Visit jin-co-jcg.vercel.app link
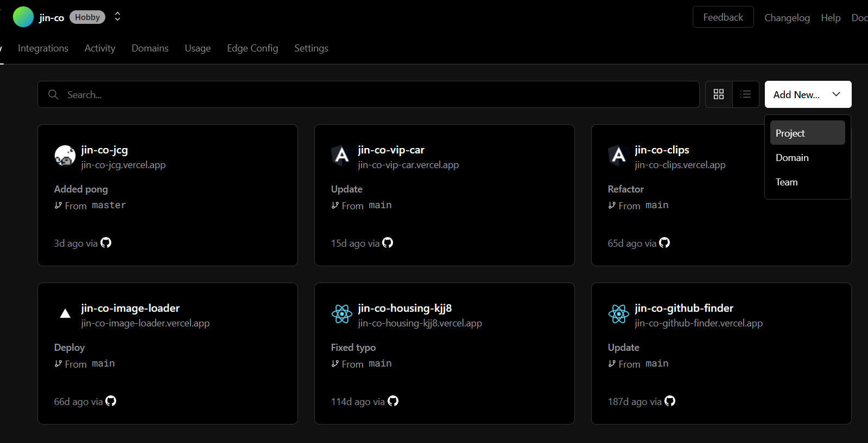 pos(123,165)
